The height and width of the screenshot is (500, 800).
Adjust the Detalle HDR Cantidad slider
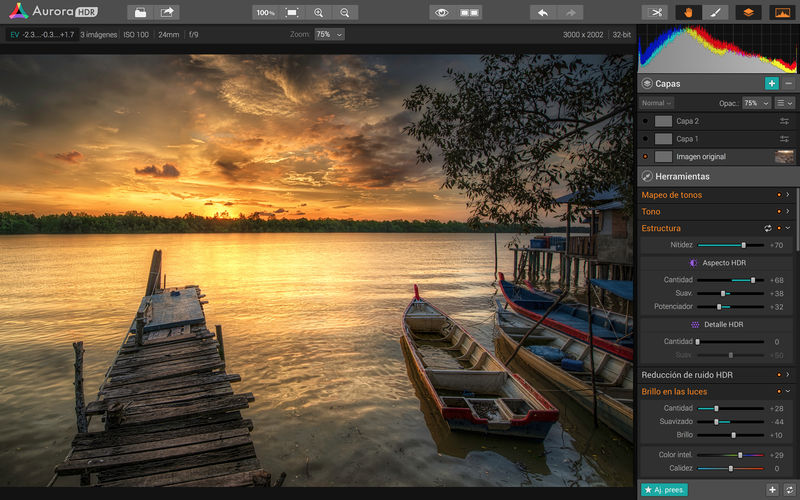point(731,341)
